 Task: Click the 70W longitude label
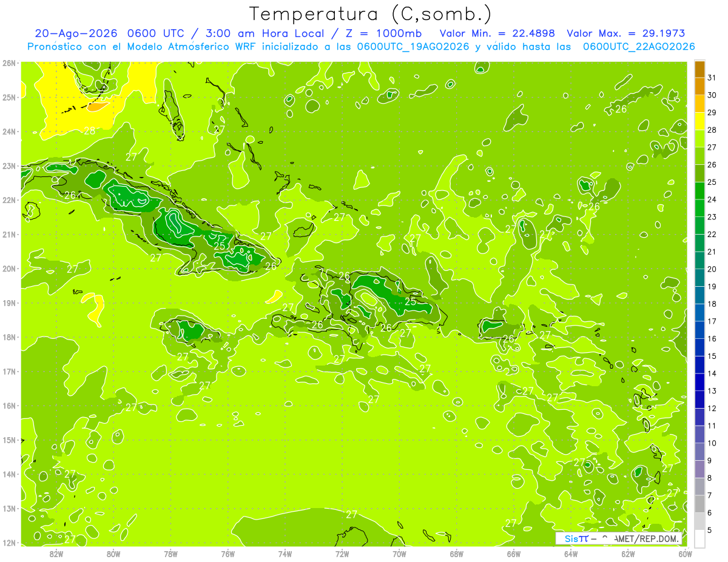point(399,553)
